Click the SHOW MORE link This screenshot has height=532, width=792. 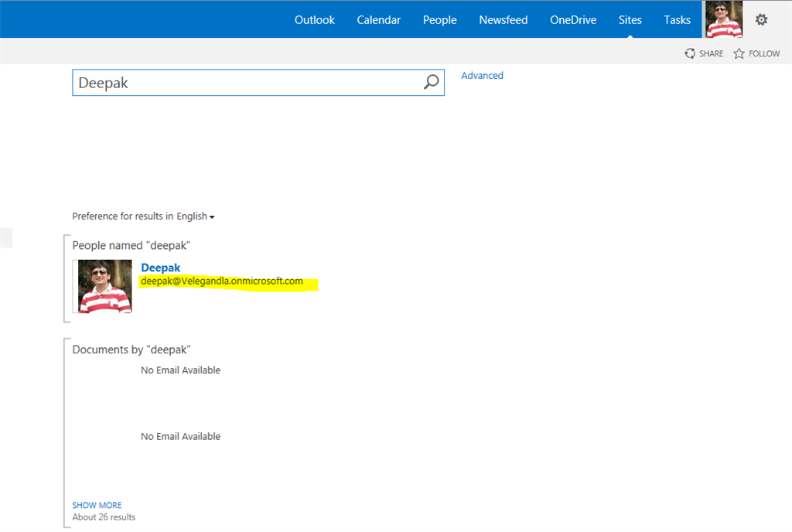tap(97, 505)
